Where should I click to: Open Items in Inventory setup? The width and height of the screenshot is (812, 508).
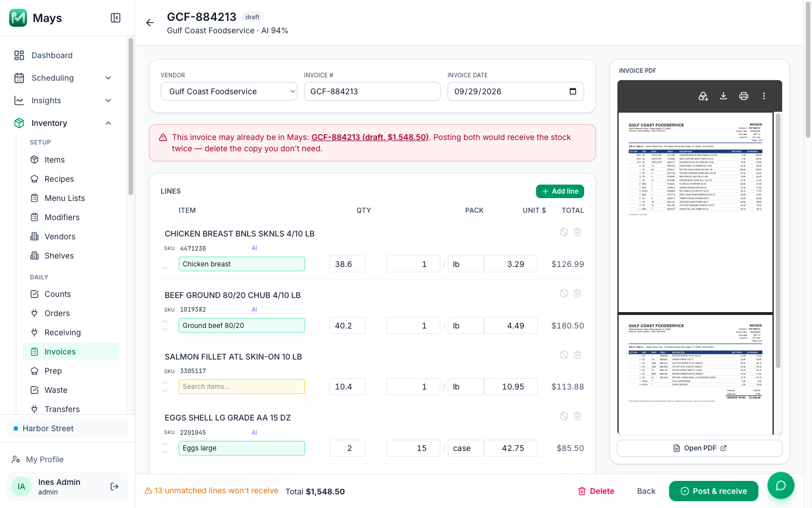click(x=71, y=160)
